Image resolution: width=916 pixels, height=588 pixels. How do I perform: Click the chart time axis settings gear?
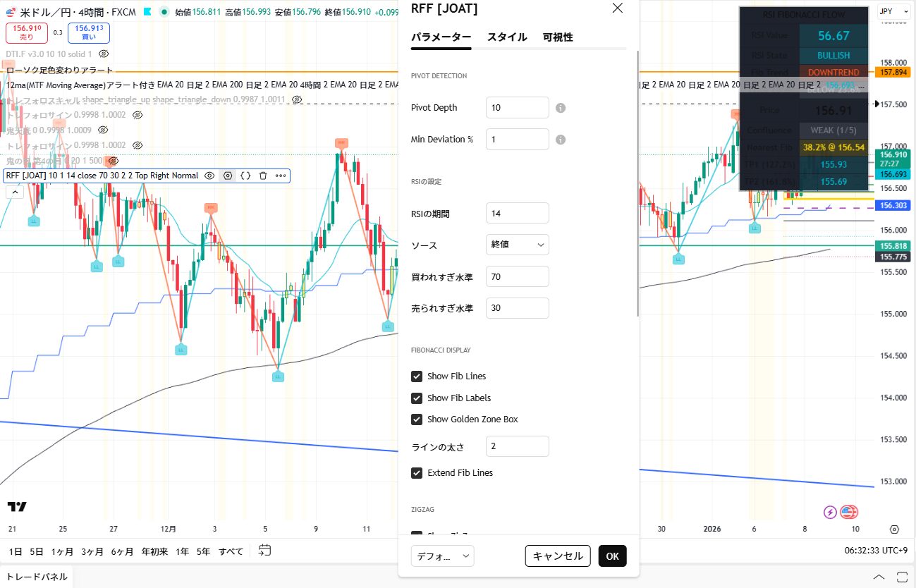pyautogui.click(x=894, y=529)
